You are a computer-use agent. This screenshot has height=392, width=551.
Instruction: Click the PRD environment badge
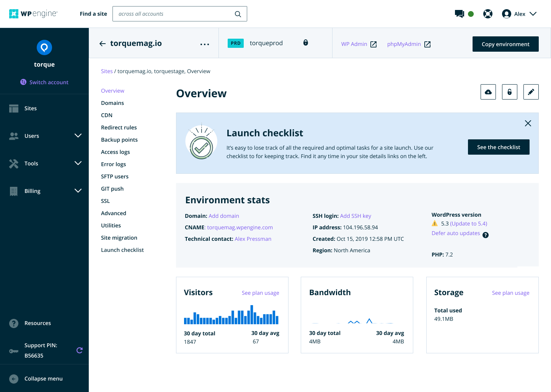tap(236, 43)
